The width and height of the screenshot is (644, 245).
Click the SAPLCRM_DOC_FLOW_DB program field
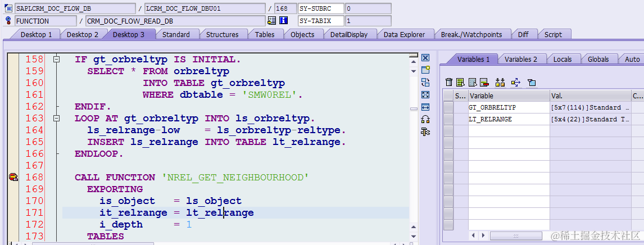pos(75,8)
